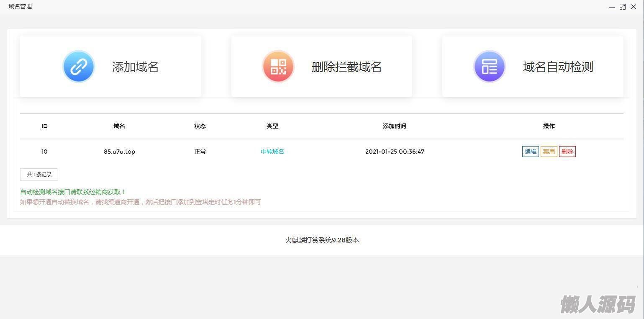Click the blue link icon for 添加域名

pyautogui.click(x=79, y=67)
